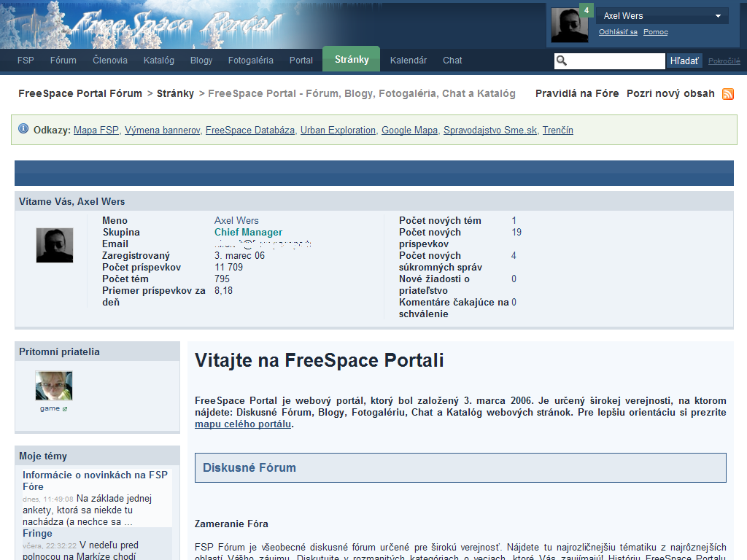Open the notifications badge showing 4
Screen dimensions: 747x560
click(586, 10)
